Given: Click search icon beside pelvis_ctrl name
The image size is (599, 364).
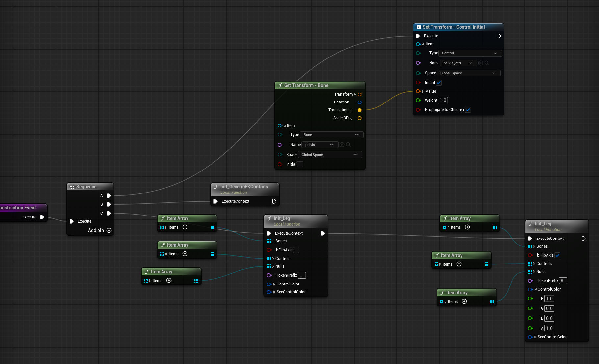Looking at the screenshot, I should [x=487, y=63].
